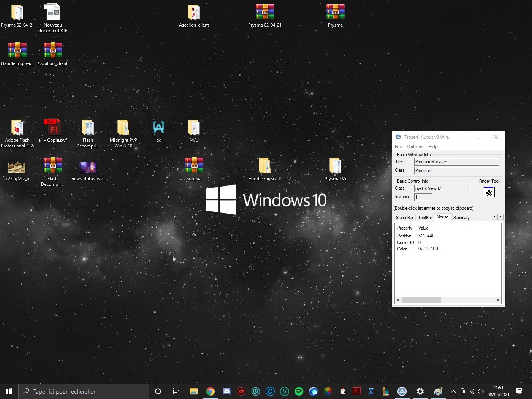This screenshot has height=399, width=532.
Task: Open the Windows Start button
Action: (9, 391)
